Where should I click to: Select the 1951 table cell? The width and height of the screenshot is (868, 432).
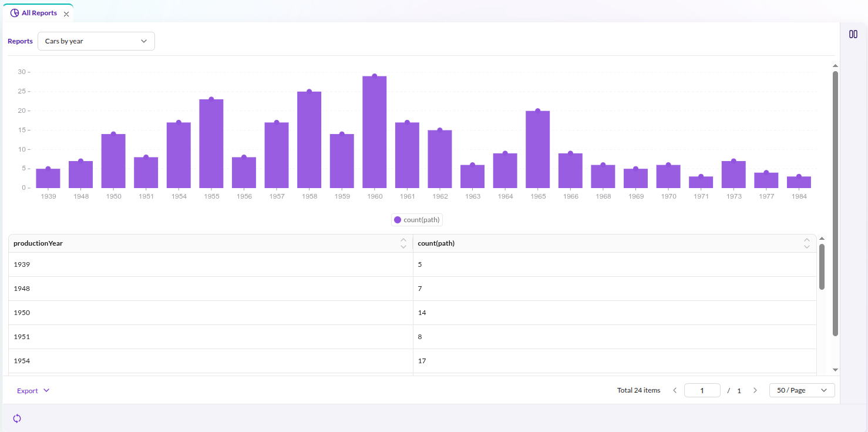[x=211, y=337]
